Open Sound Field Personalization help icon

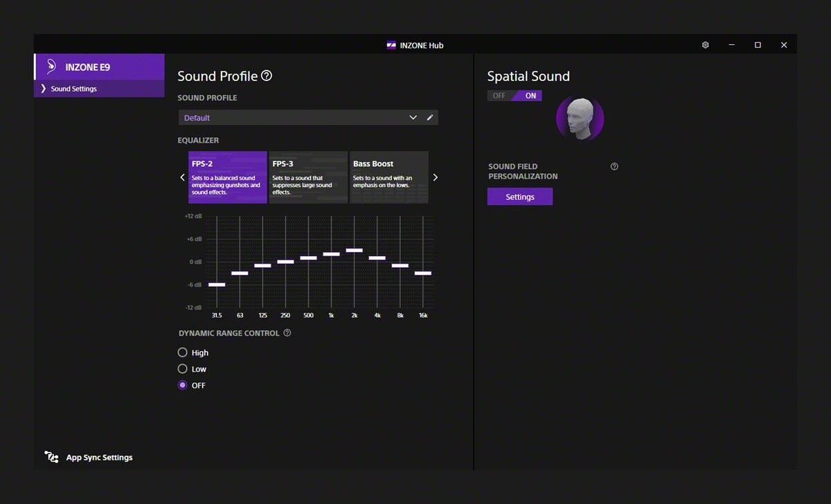[x=614, y=167]
